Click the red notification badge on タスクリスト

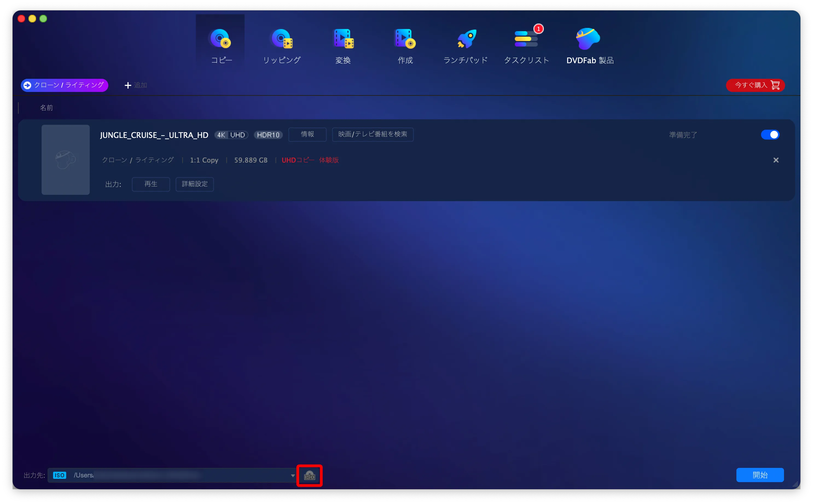tap(538, 29)
